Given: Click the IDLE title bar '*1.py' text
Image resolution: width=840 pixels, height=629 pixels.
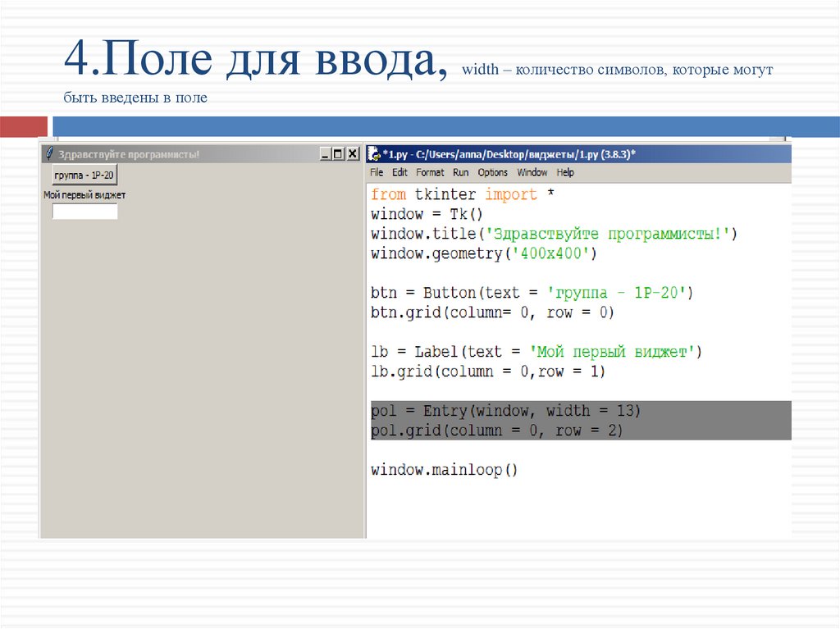Looking at the screenshot, I should [509, 154].
